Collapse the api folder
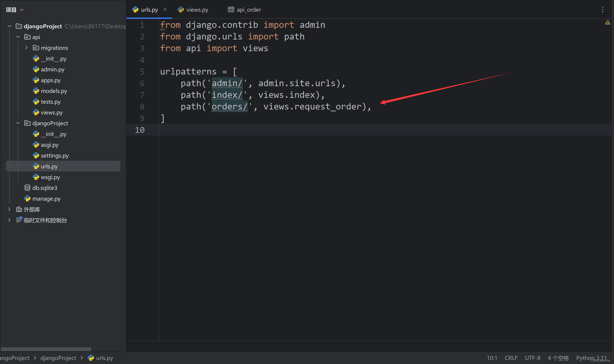This screenshot has height=364, width=614. [18, 37]
